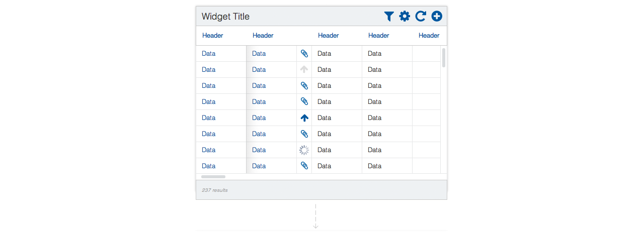Click the refresh arrow icon

coord(421,17)
